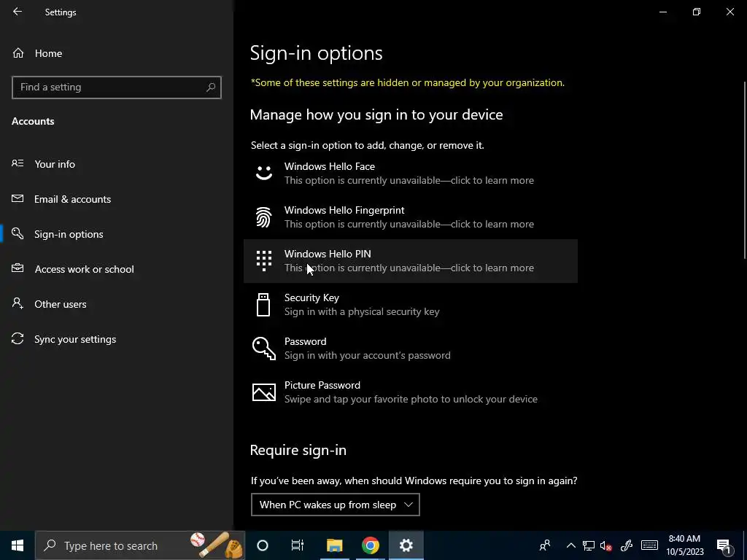Click the Settings gear on the taskbar

pyautogui.click(x=406, y=545)
